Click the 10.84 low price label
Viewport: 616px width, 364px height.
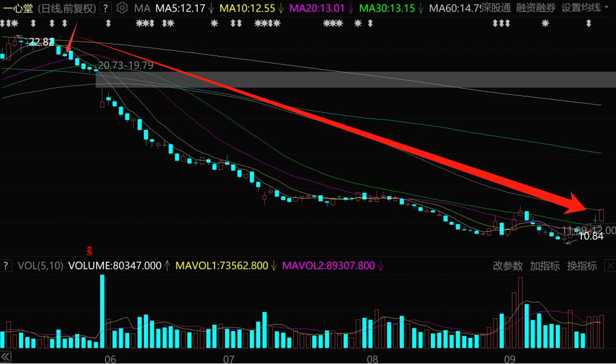pyautogui.click(x=591, y=236)
